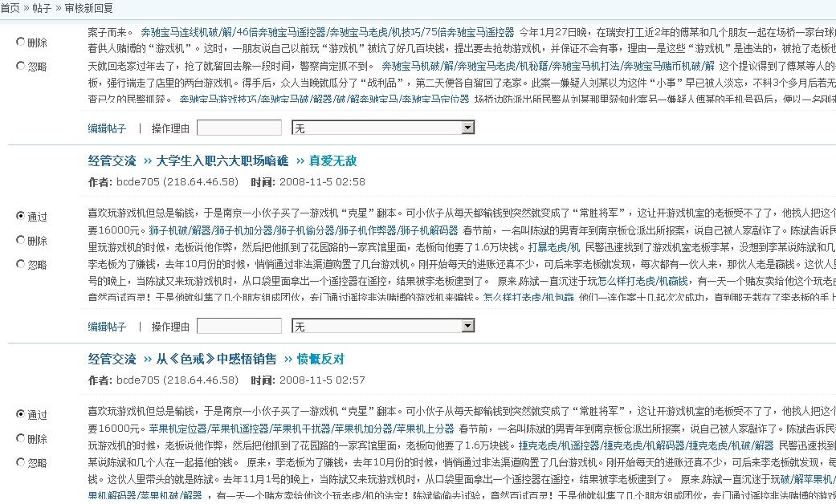Click 操作理由 label under 真爱无敌 reply
This screenshot has height=504, width=836.
(170, 327)
